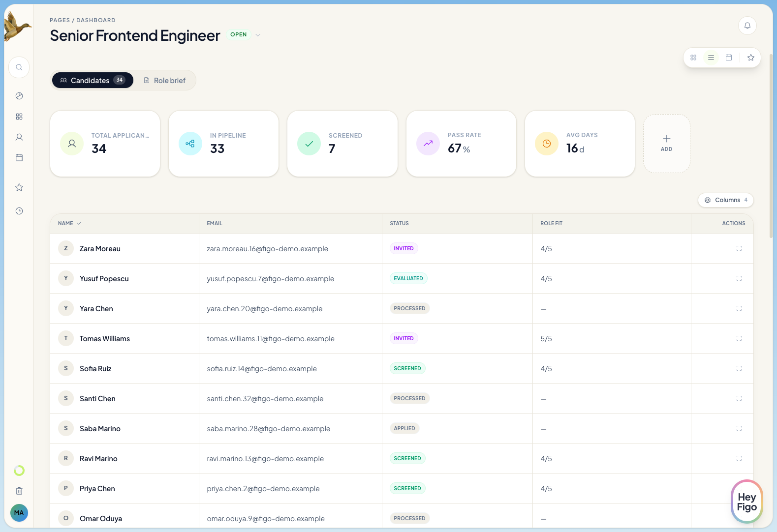The width and height of the screenshot is (777, 532).
Task: Click the search icon in sidebar
Action: click(x=19, y=67)
